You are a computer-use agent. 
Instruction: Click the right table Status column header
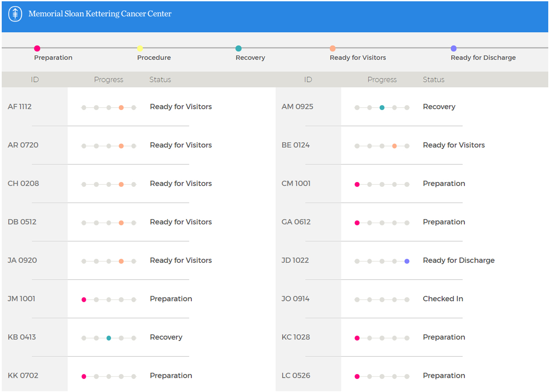click(x=433, y=80)
